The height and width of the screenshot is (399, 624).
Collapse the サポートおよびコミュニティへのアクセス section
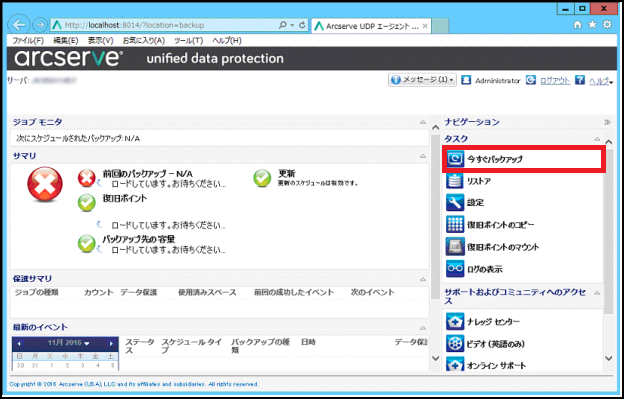click(597, 293)
